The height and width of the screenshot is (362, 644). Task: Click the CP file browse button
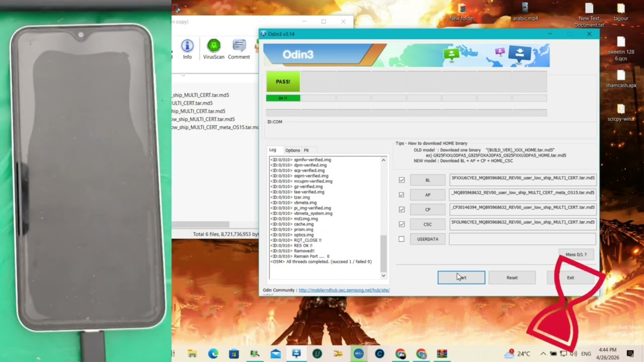[x=428, y=209]
